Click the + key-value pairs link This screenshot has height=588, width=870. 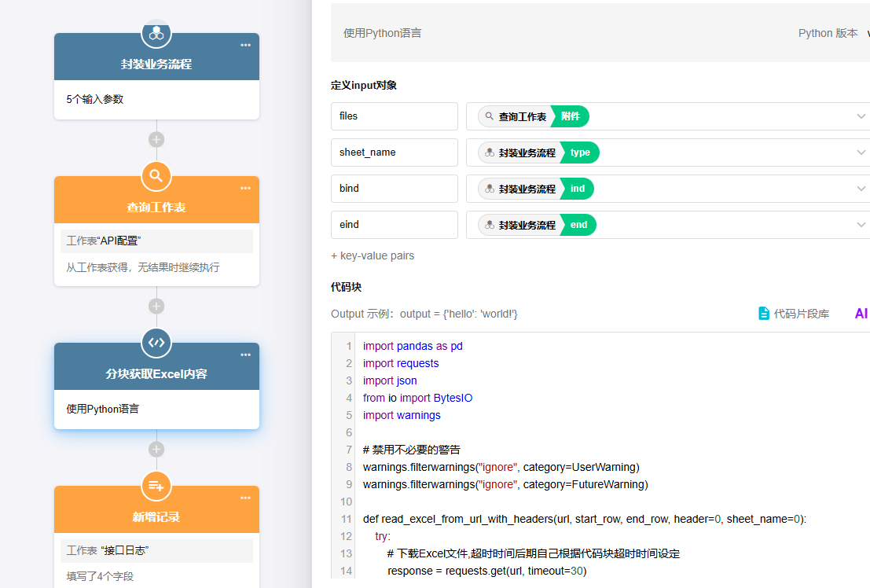[x=373, y=255]
